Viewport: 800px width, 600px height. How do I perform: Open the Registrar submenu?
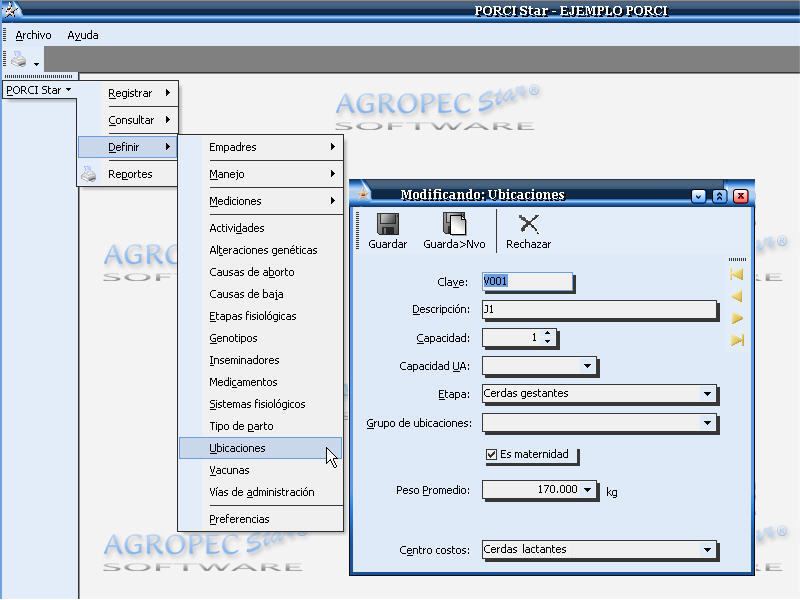128,93
